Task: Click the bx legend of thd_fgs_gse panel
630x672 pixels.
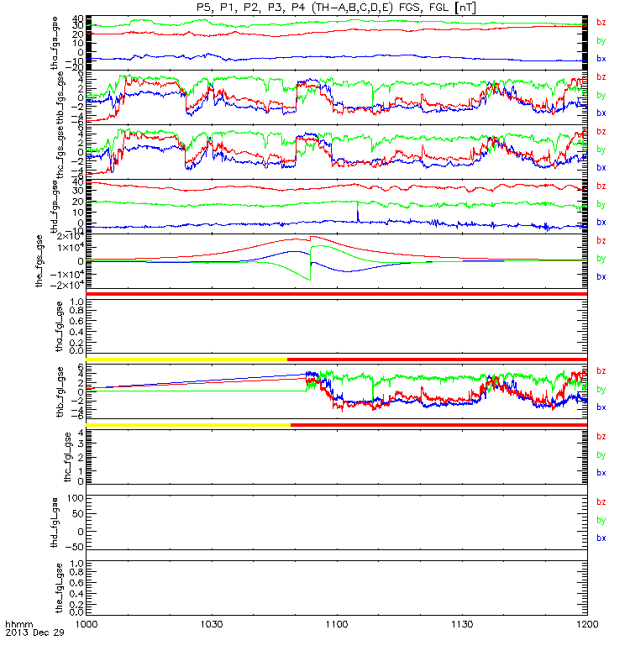Action: pos(601,222)
